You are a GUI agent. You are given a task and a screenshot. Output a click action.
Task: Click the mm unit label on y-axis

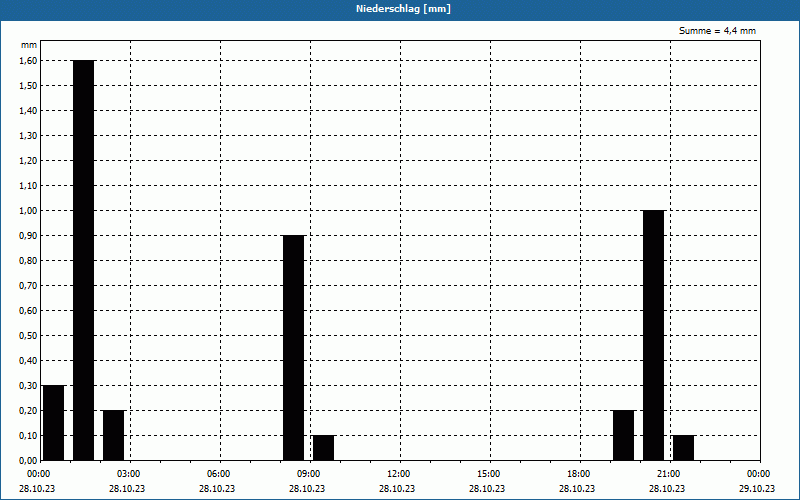point(29,45)
